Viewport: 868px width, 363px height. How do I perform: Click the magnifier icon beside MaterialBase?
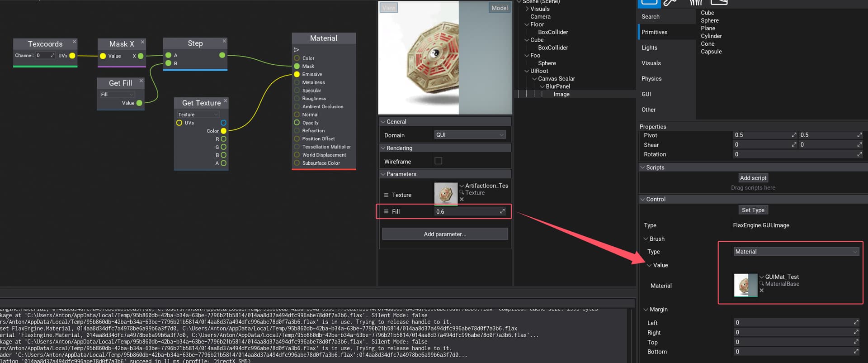tap(762, 284)
